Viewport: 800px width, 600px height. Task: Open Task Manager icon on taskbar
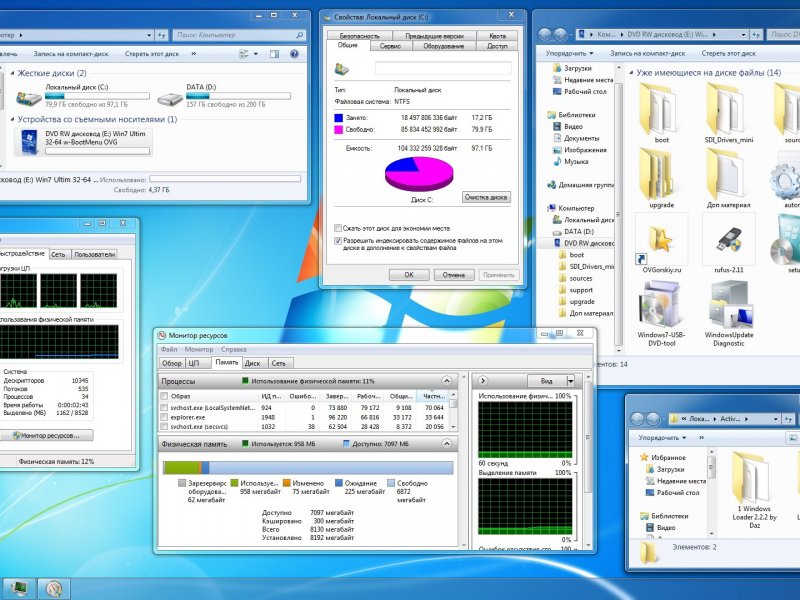19,589
